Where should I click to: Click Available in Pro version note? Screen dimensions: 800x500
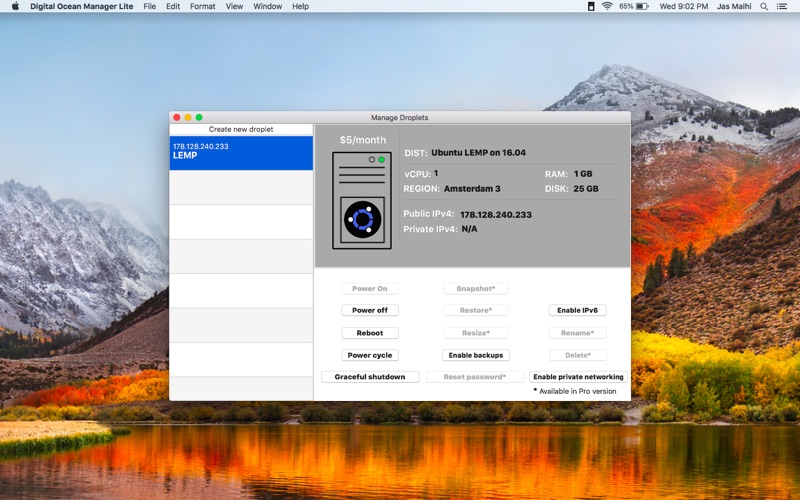click(575, 391)
